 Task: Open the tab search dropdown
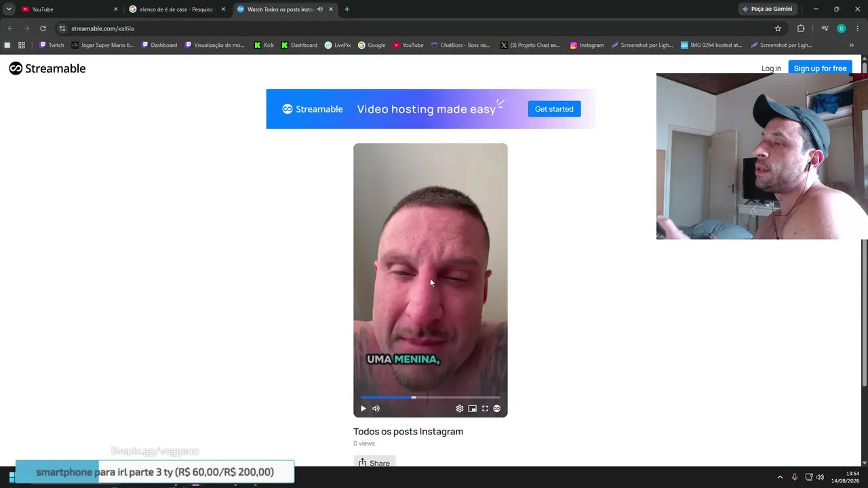click(9, 9)
